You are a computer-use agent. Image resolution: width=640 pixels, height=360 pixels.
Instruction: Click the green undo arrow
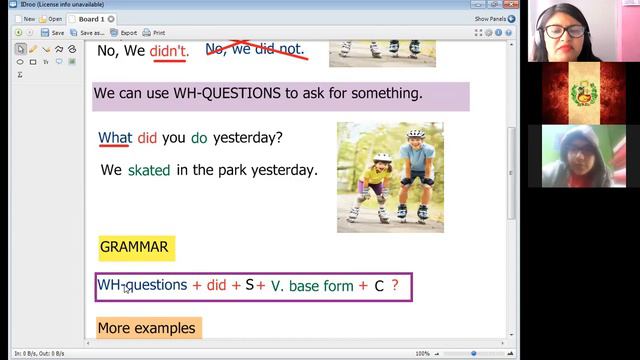19,33
